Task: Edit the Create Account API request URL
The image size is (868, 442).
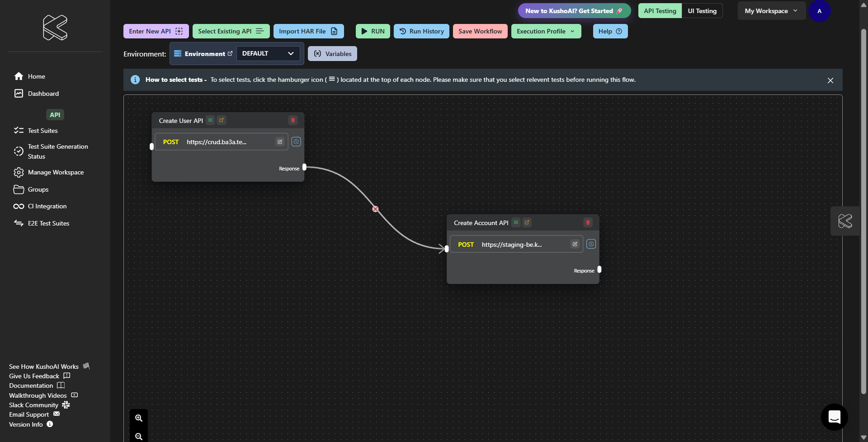Action: (575, 244)
